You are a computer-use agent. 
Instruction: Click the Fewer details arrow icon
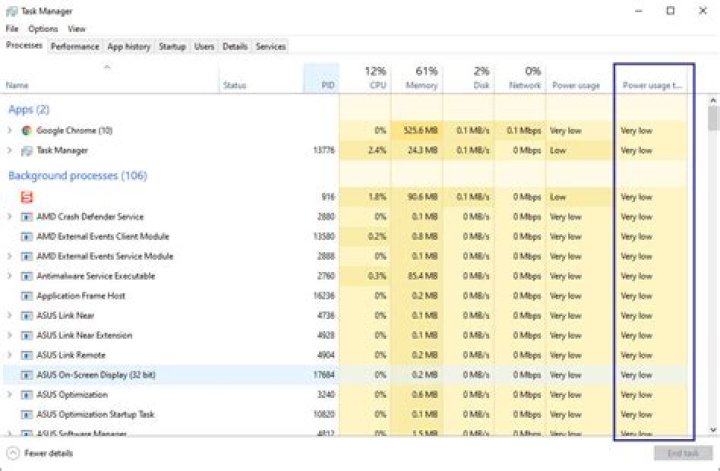[x=13, y=453]
